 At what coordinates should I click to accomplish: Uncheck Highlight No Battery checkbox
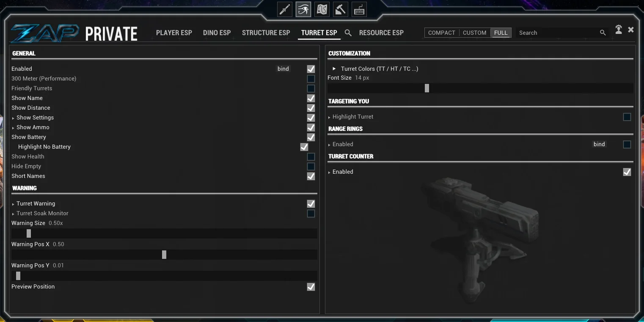click(304, 147)
